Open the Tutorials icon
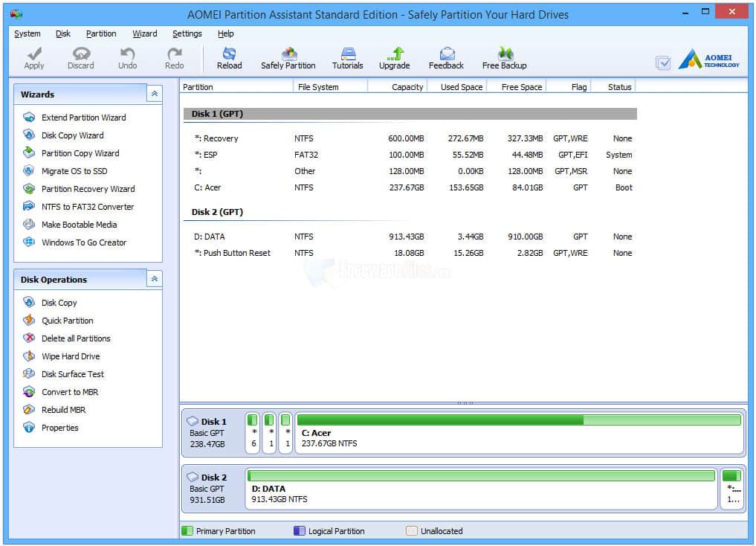This screenshot has width=756, height=546. click(346, 57)
